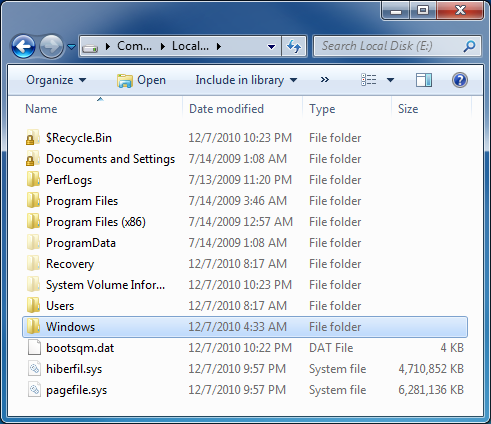Select the Windows folder icon
Viewport: 491px width, 424px height.
click(33, 327)
